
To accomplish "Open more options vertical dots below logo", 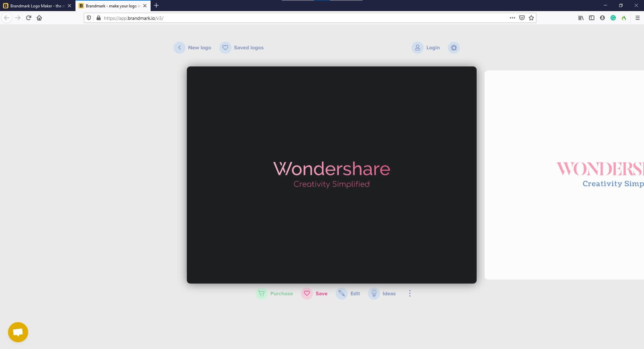I will (x=410, y=294).
